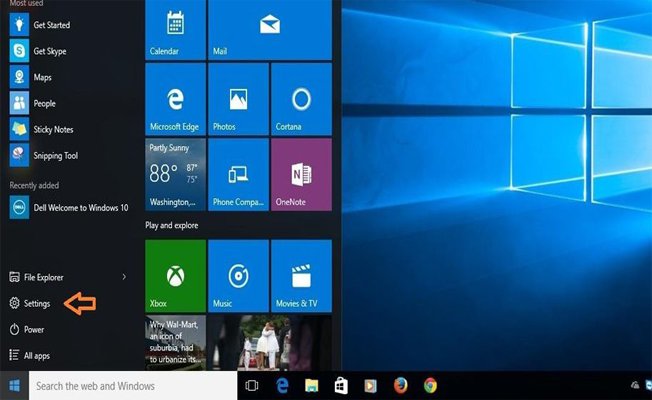The image size is (652, 400).
Task: Open the Movies & TV tile
Action: pyautogui.click(x=301, y=276)
